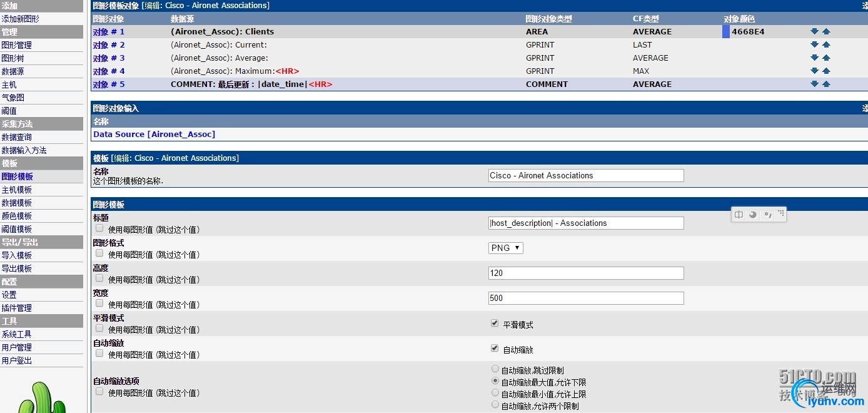
Task: Toggle per-graph value checkbox for 标题
Action: point(99,228)
